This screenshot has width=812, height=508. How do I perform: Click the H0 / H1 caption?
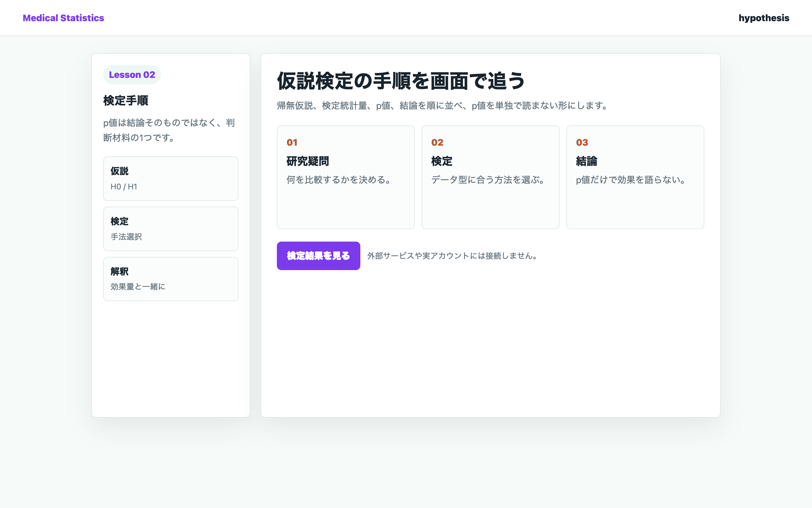pos(124,187)
